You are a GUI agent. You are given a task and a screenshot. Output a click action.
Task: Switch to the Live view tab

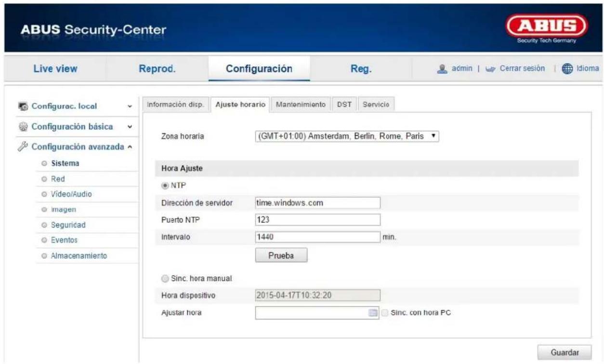pyautogui.click(x=55, y=69)
